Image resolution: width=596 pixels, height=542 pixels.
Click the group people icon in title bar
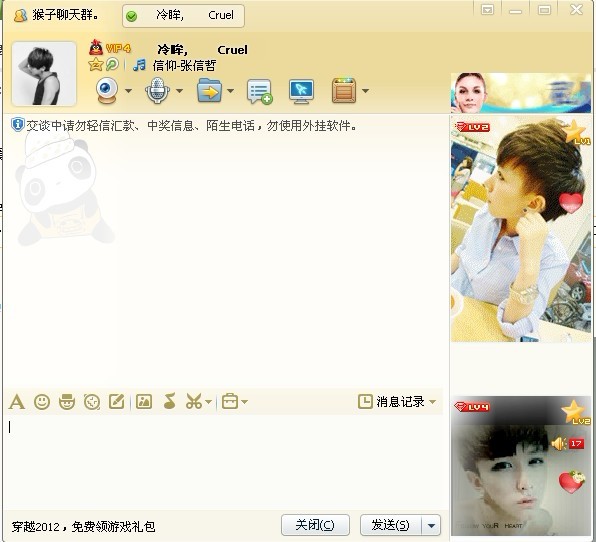coord(20,16)
